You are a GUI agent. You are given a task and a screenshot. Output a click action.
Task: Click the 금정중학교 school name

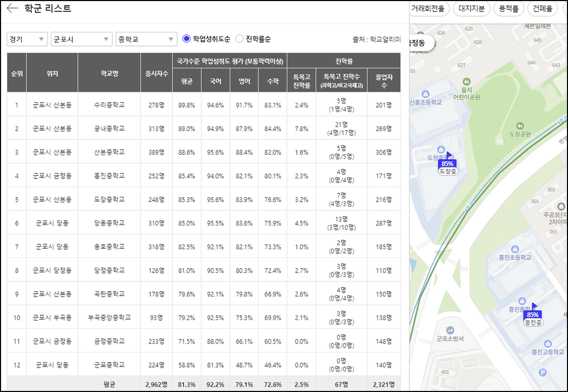pyautogui.click(x=109, y=341)
